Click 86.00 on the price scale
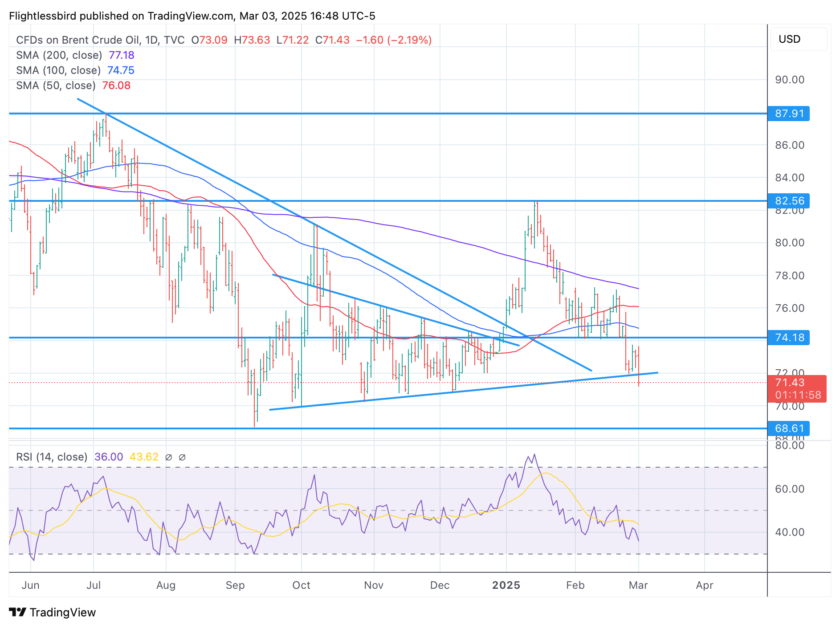 (x=790, y=145)
